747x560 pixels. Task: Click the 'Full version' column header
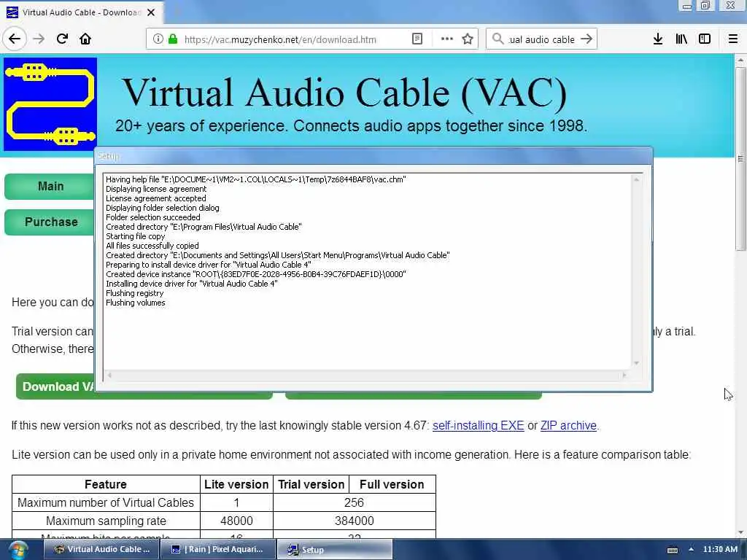tap(392, 484)
